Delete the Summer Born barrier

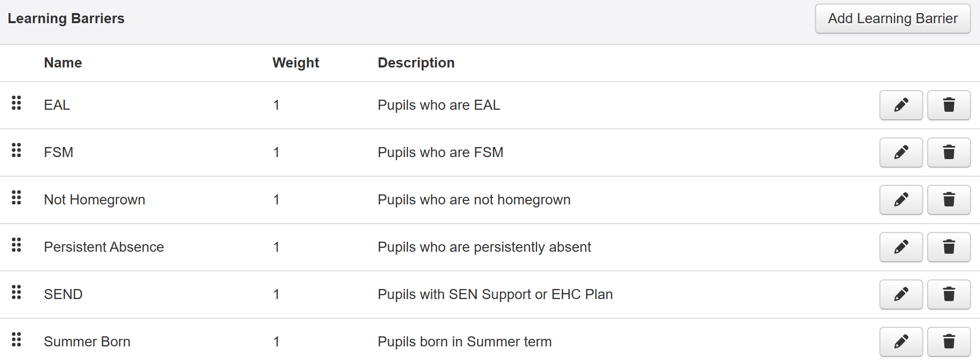(949, 342)
